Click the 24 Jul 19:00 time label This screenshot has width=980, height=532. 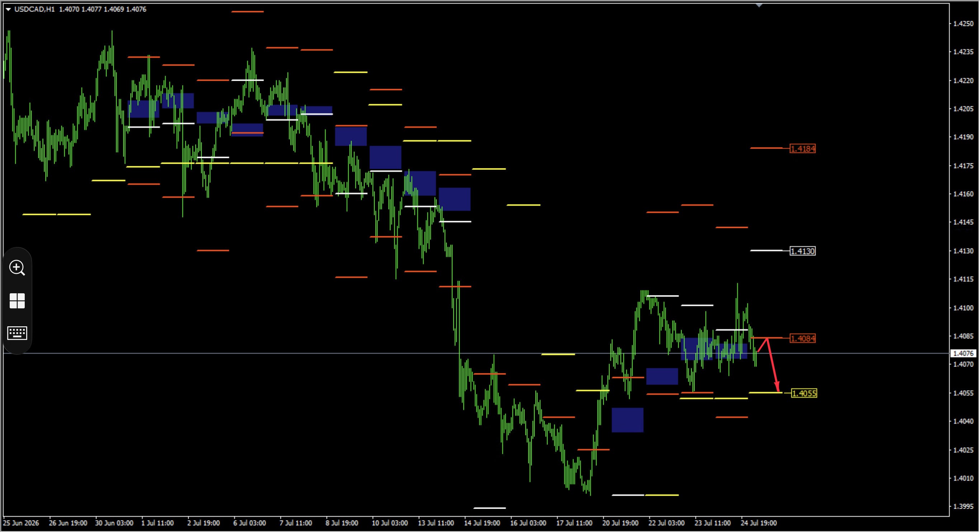click(759, 523)
